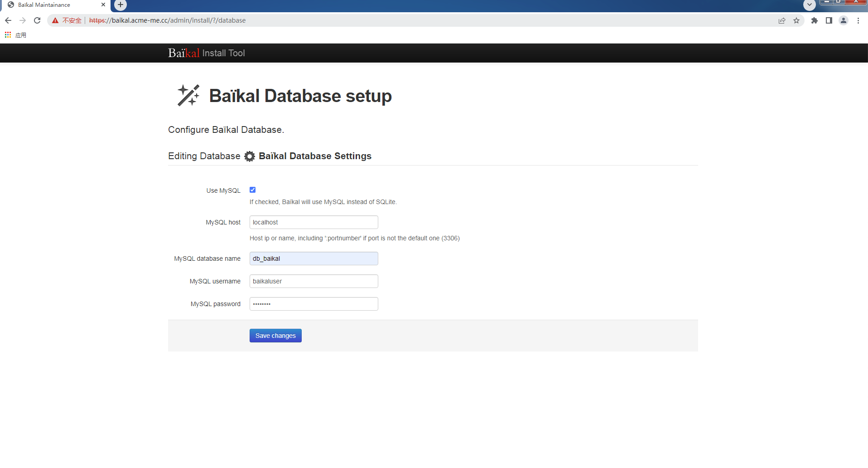Image resolution: width=868 pixels, height=468 pixels.
Task: Click the MySQL username input field
Action: (314, 281)
